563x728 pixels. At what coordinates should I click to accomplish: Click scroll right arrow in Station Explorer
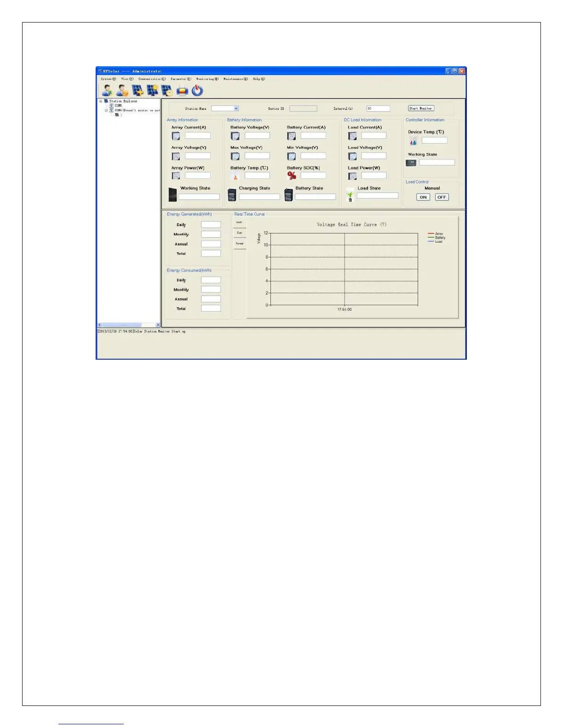[158, 325]
